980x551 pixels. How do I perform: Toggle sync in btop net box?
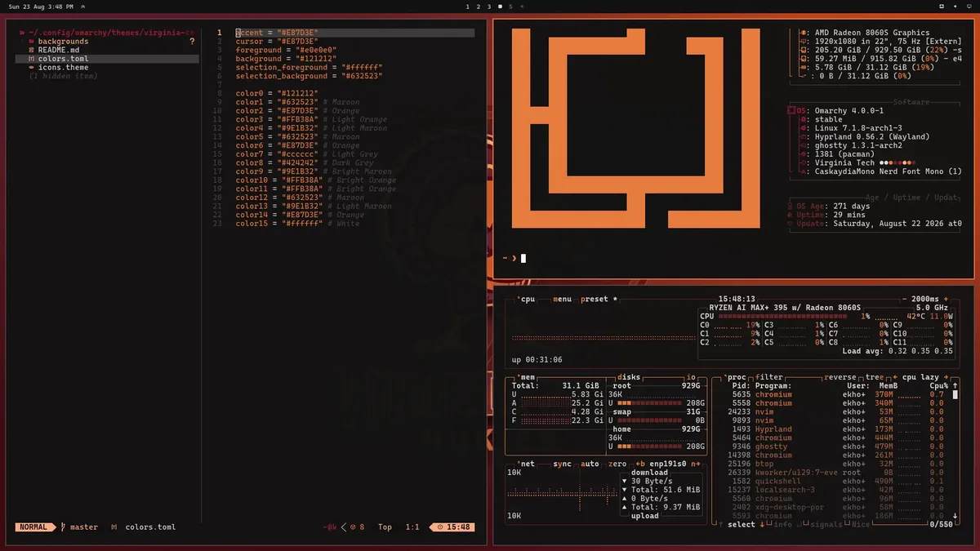563,464
